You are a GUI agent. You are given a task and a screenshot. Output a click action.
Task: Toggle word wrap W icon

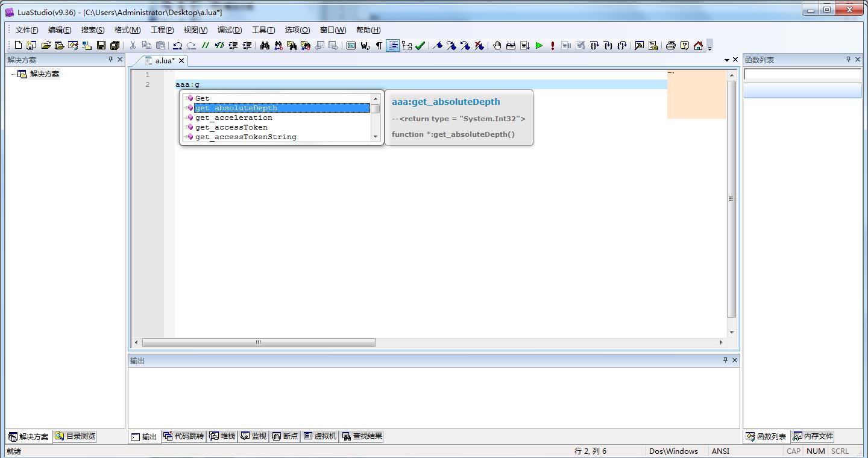365,45
